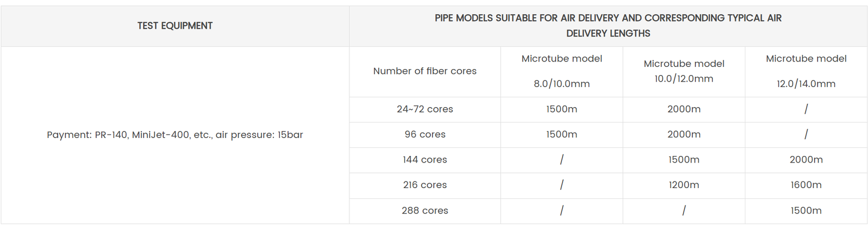Click 1500m value in 288 cores row

[806, 210]
